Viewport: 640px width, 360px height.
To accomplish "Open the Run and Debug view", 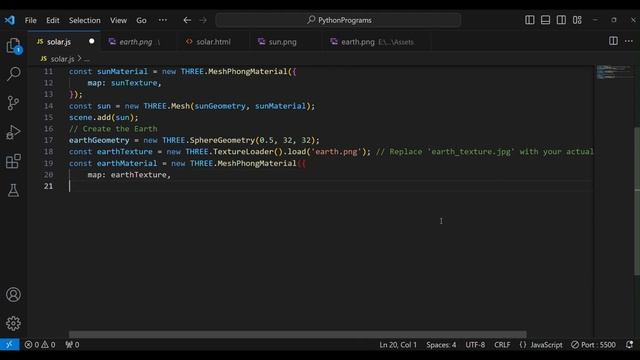I will click(x=13, y=132).
